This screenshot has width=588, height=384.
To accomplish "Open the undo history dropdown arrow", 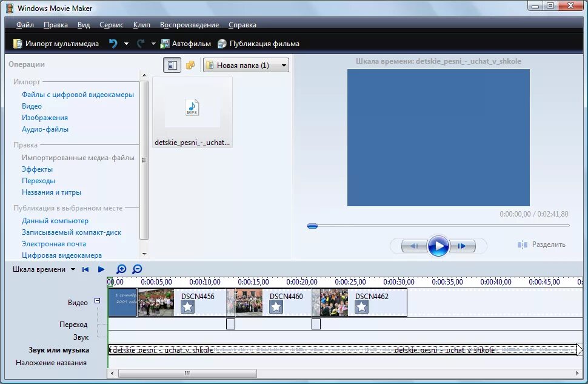I will 126,44.
